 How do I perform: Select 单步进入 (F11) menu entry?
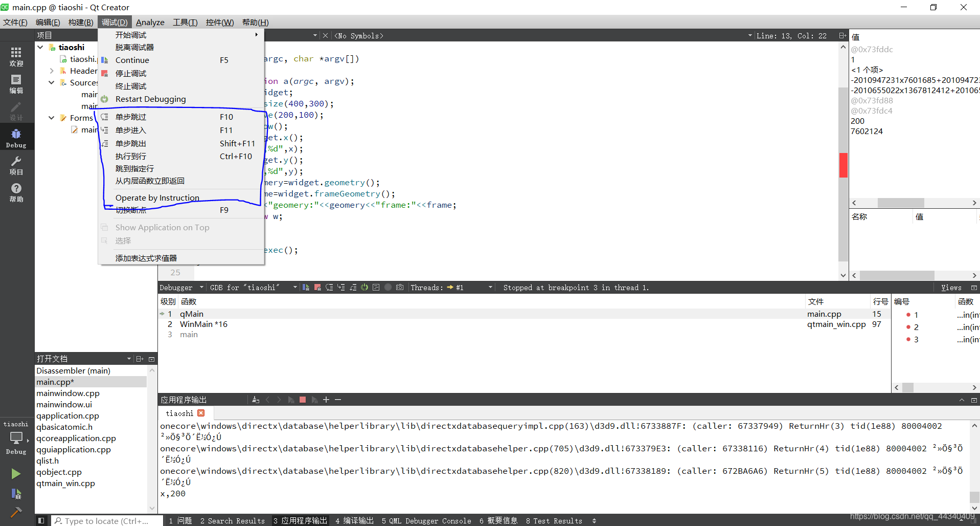pos(181,130)
